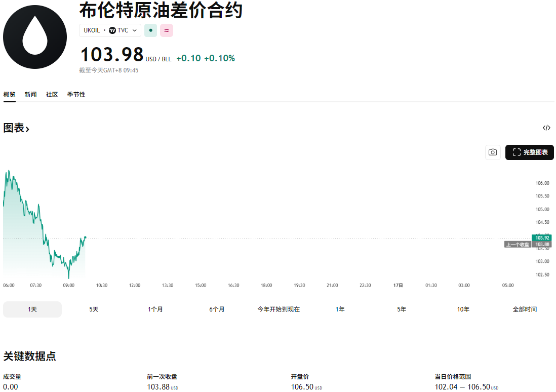Click the 103.92 current price label
The width and height of the screenshot is (556, 392).
(542, 238)
